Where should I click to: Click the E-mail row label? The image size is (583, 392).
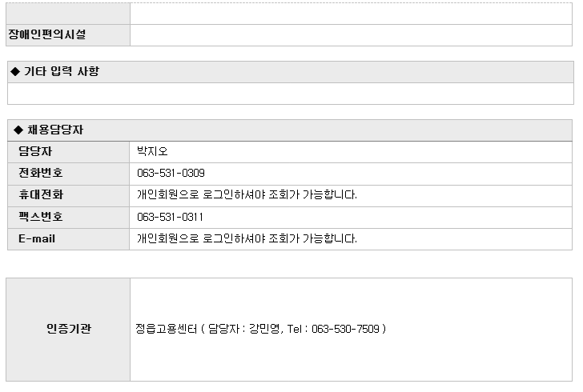pos(37,238)
